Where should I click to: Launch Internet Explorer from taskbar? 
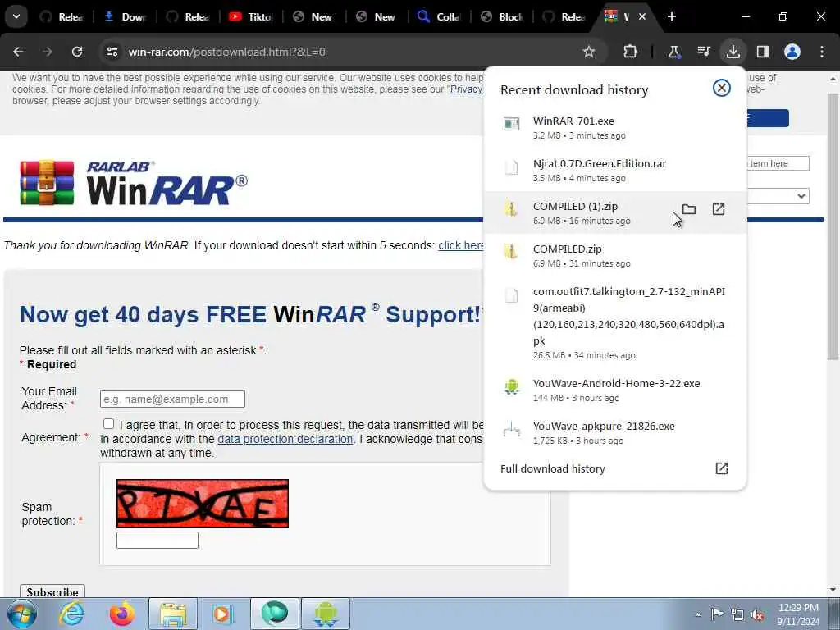pos(71,614)
